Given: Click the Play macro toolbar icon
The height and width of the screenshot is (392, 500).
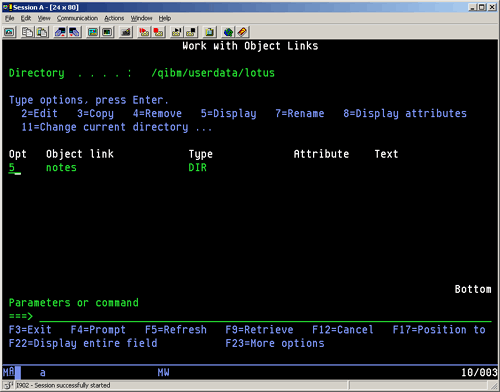Looking at the screenshot, I should click(176, 32).
